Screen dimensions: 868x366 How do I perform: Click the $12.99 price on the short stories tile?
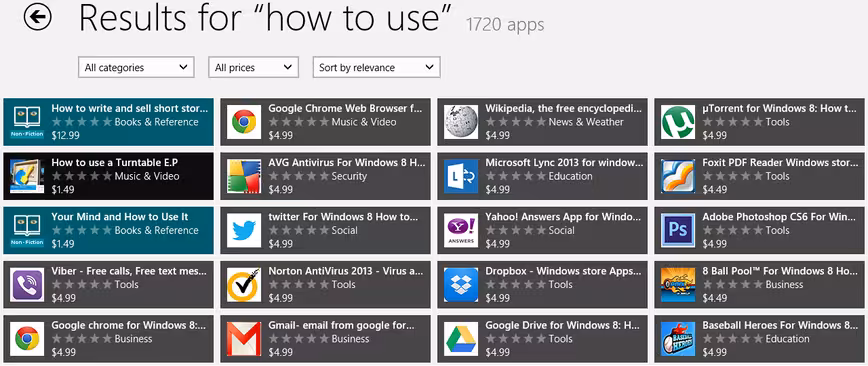[65, 135]
